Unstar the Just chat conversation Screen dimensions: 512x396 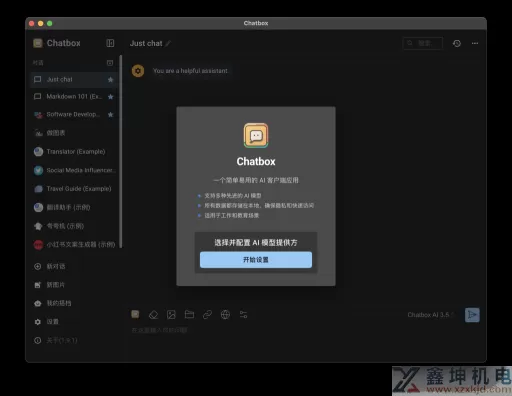(111, 79)
